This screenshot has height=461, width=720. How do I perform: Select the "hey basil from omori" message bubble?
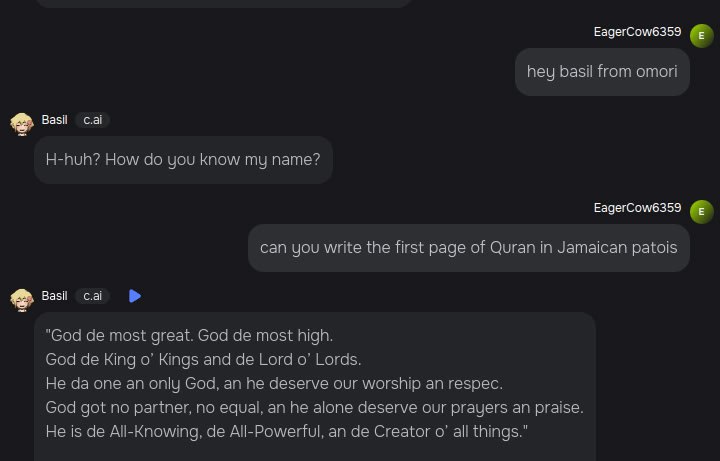pyautogui.click(x=602, y=72)
